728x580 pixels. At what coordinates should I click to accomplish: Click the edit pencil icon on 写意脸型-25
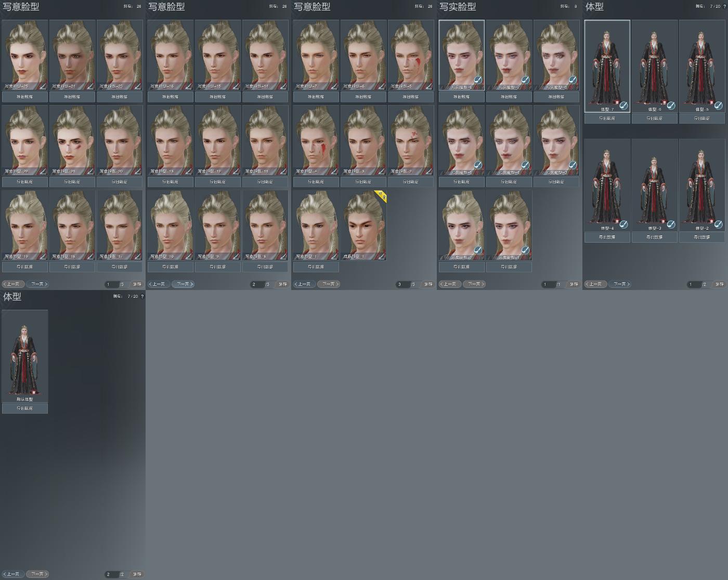pyautogui.click(x=44, y=86)
